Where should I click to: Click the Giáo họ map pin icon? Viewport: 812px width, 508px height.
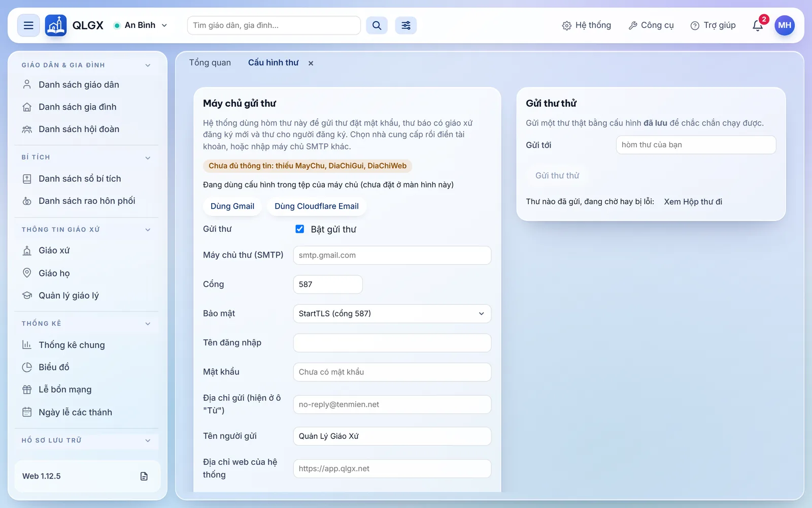click(27, 273)
